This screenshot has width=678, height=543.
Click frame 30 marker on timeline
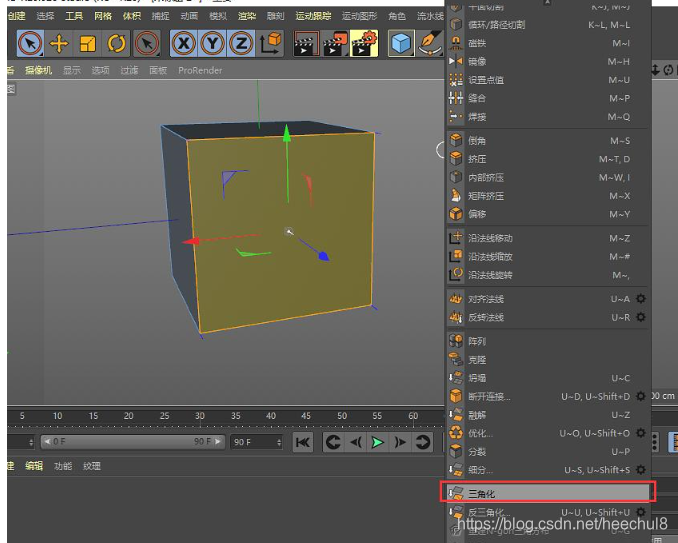(x=199, y=416)
